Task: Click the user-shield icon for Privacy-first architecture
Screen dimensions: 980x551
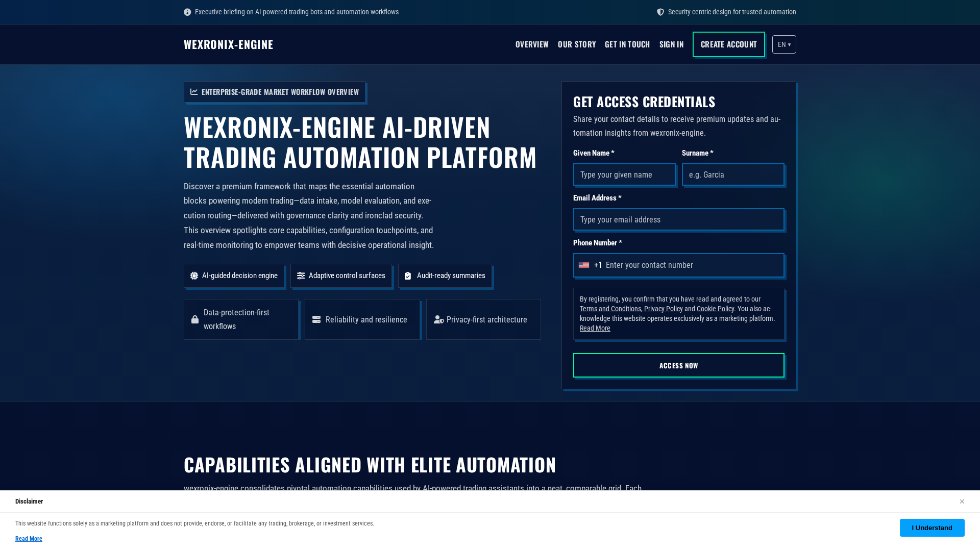Action: coord(439,319)
